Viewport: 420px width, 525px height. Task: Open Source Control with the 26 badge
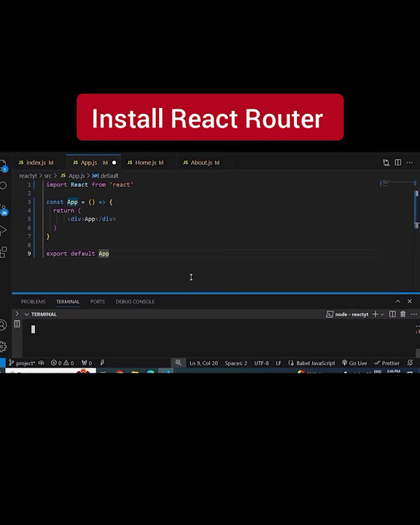tap(4, 209)
